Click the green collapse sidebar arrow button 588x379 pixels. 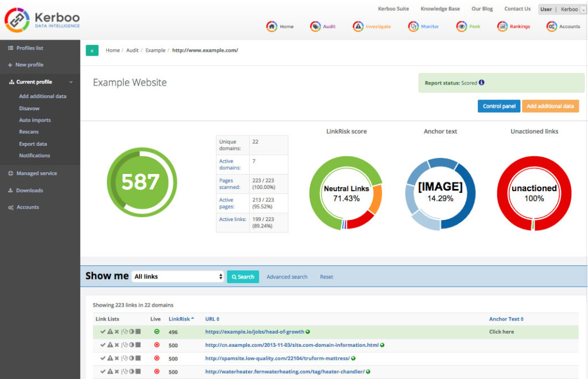pos(92,51)
